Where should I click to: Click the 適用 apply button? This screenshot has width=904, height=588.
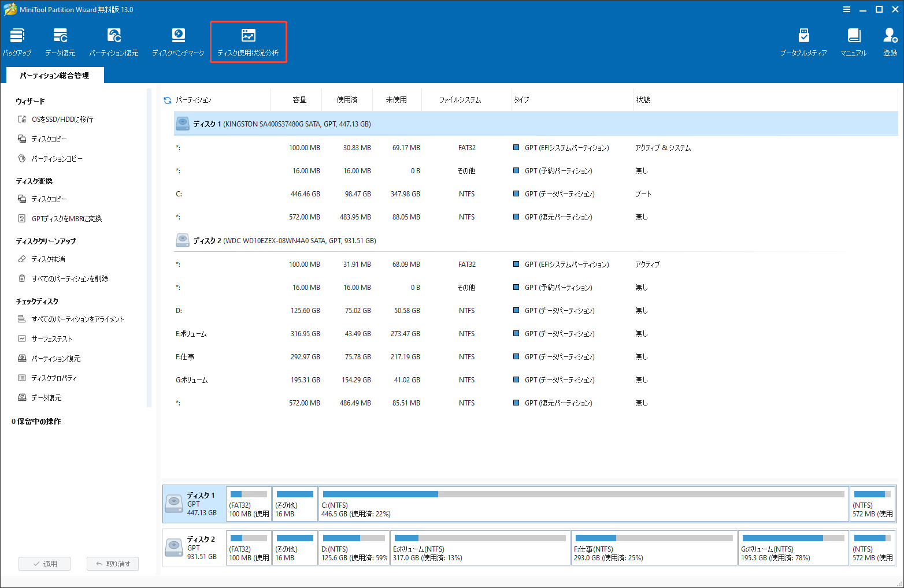point(45,563)
